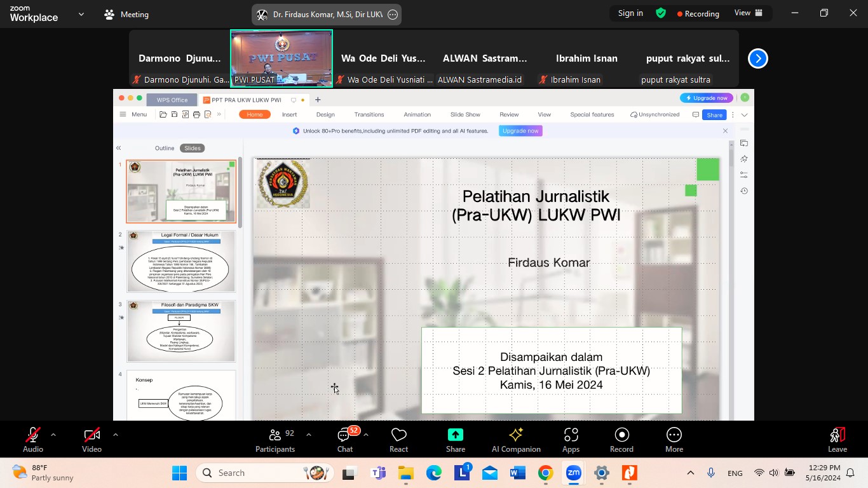This screenshot has width=868, height=488.
Task: Click the Record button in Zoom toolbar
Action: (621, 440)
